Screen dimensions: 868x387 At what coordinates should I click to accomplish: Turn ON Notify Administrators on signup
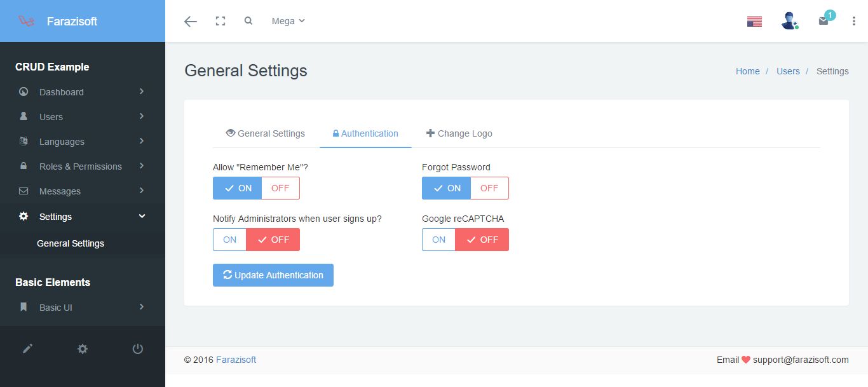pyautogui.click(x=229, y=240)
